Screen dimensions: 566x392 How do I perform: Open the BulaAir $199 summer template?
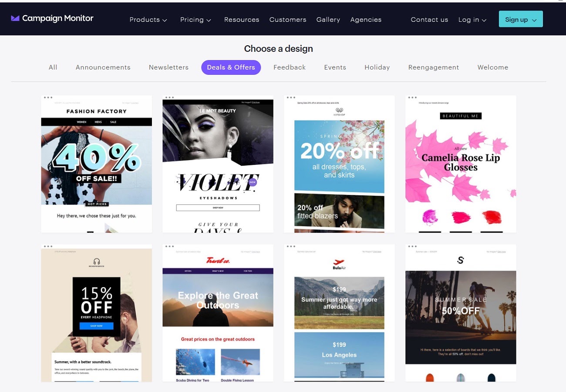point(339,312)
